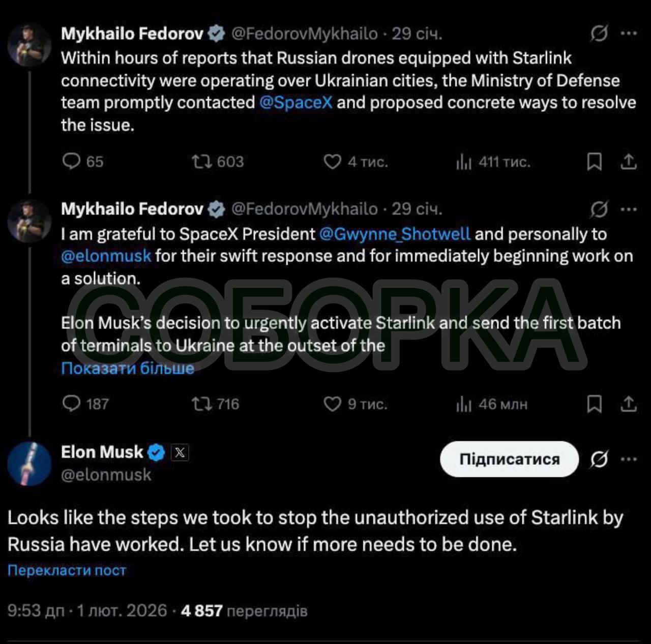
Task: Reply to first Fedorov post with 65 comments
Action: (71, 161)
